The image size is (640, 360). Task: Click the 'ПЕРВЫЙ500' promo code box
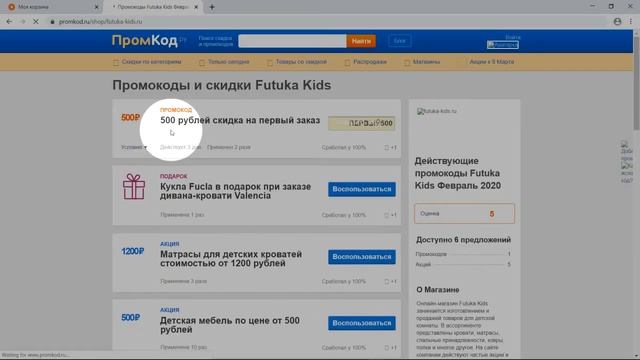[362, 123]
